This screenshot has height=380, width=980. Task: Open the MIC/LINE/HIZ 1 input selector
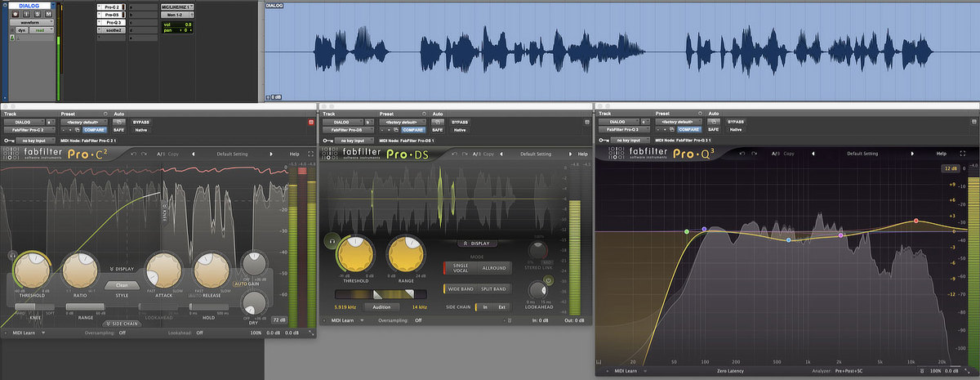point(177,7)
